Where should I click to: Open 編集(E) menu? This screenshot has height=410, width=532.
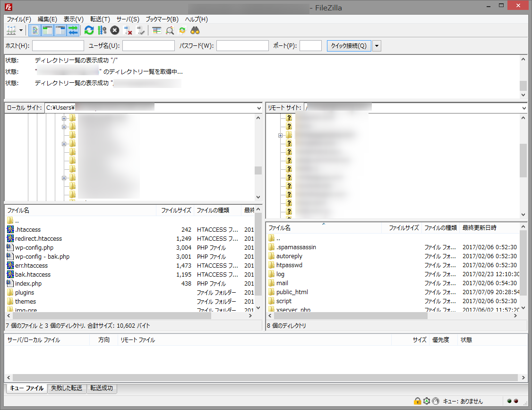point(47,19)
